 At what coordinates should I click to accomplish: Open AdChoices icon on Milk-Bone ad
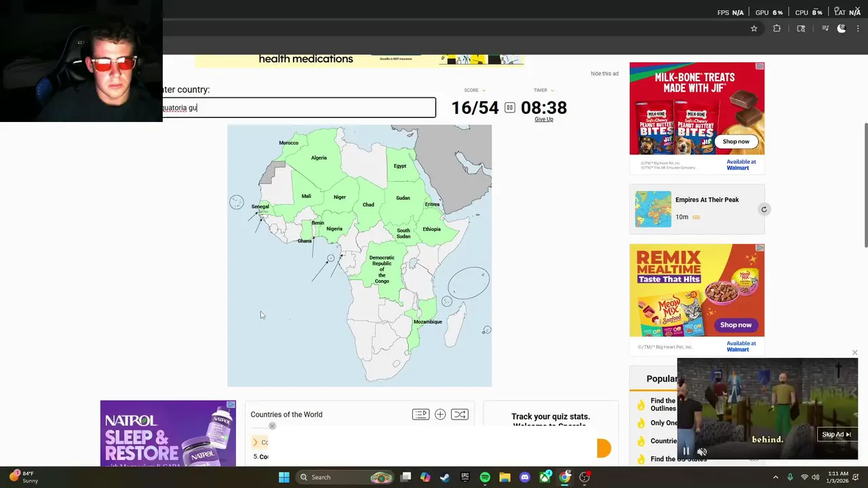click(760, 66)
